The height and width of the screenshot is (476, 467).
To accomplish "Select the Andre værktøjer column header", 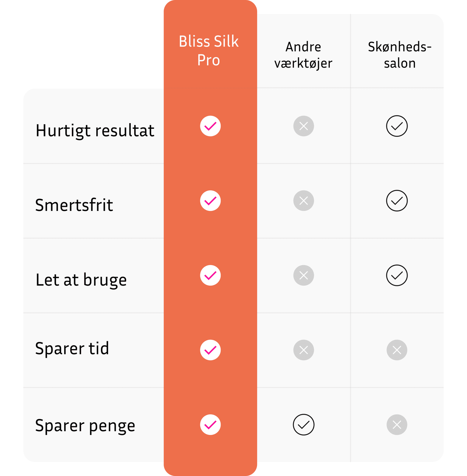I will click(303, 55).
